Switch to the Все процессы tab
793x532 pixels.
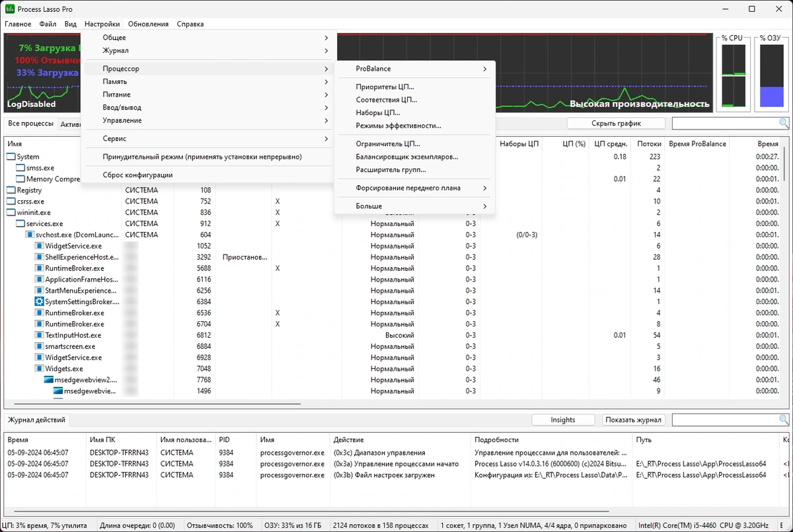pos(30,124)
